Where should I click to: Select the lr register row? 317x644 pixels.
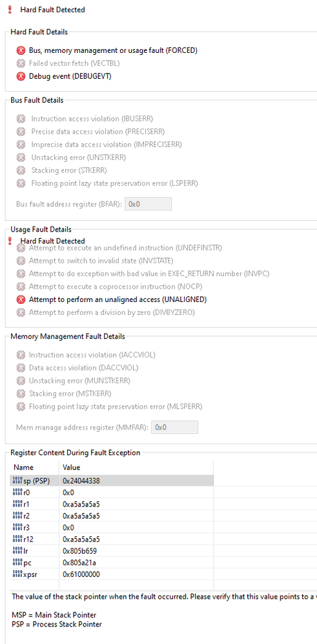(112, 551)
